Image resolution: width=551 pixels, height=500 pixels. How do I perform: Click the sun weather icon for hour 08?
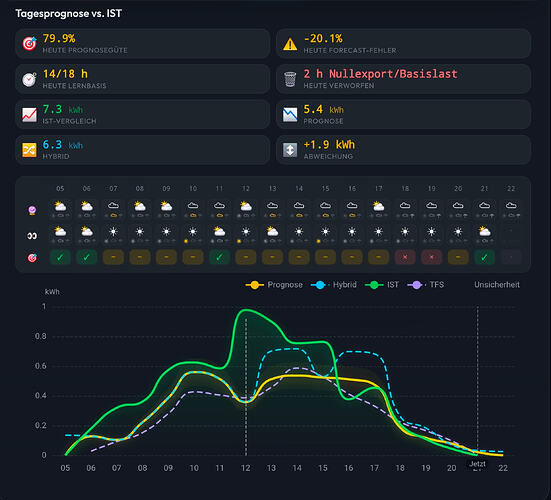[140, 232]
